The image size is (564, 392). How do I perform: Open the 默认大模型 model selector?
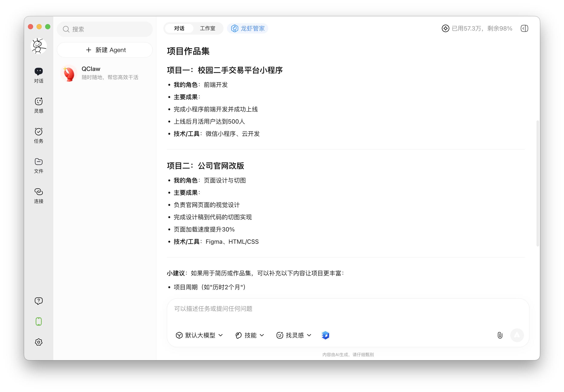tap(199, 335)
